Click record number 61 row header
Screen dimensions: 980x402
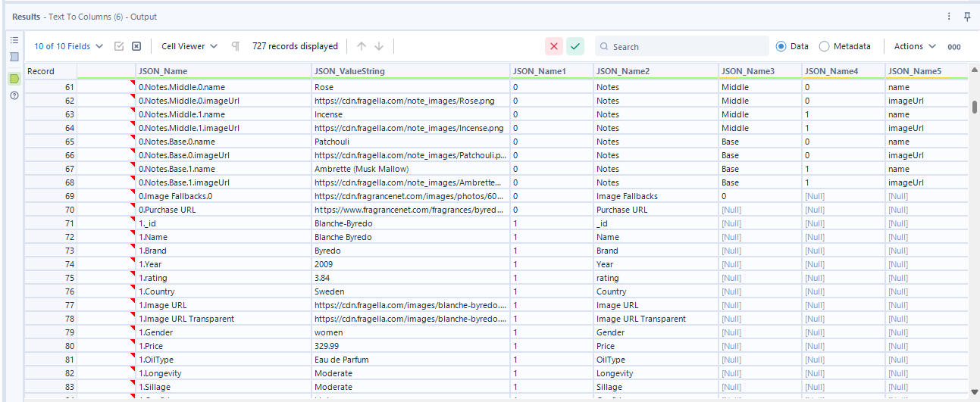pyautogui.click(x=51, y=87)
